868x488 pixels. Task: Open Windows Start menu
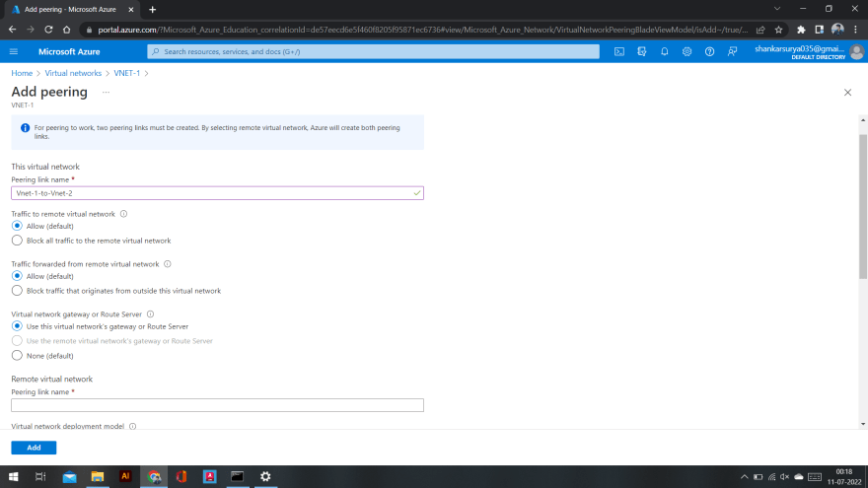pyautogui.click(x=13, y=476)
